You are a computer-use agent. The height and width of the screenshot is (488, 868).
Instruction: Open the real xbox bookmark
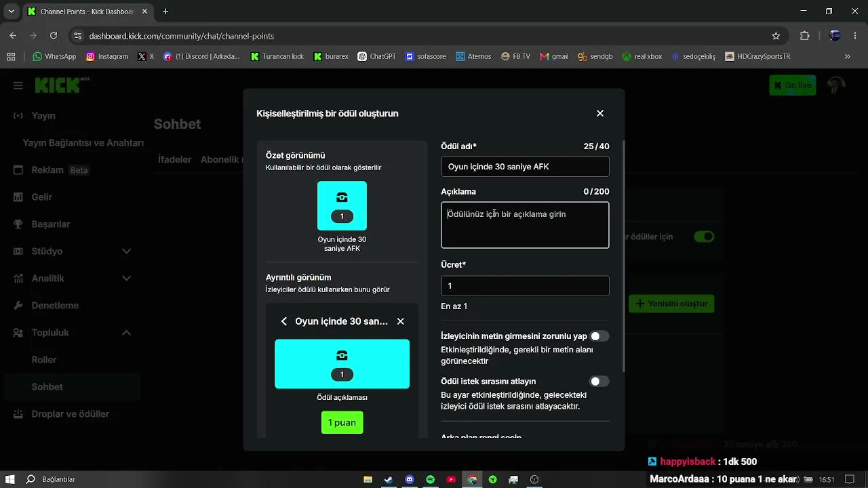pos(642,56)
